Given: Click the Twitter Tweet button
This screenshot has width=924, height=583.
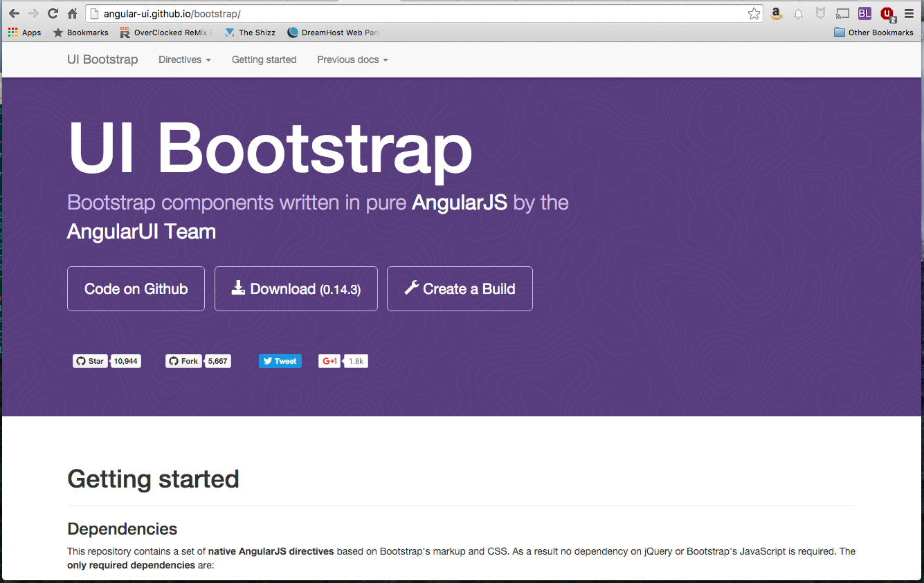Looking at the screenshot, I should [x=280, y=361].
